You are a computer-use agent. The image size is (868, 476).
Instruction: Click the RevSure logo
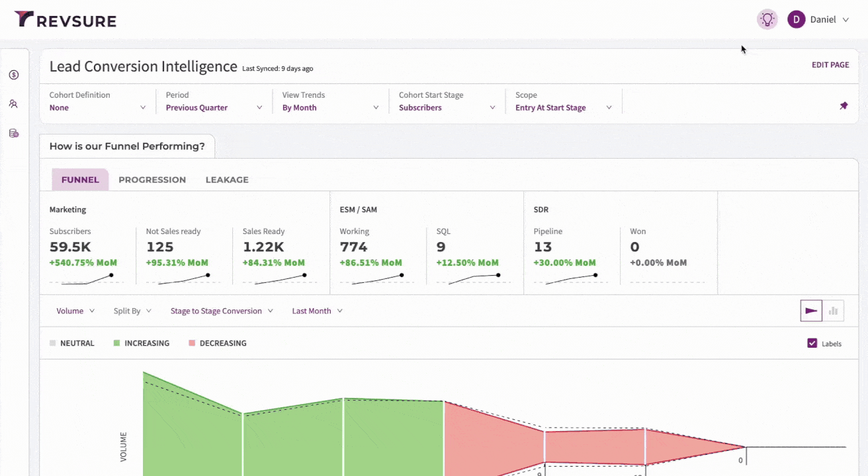pos(65,20)
